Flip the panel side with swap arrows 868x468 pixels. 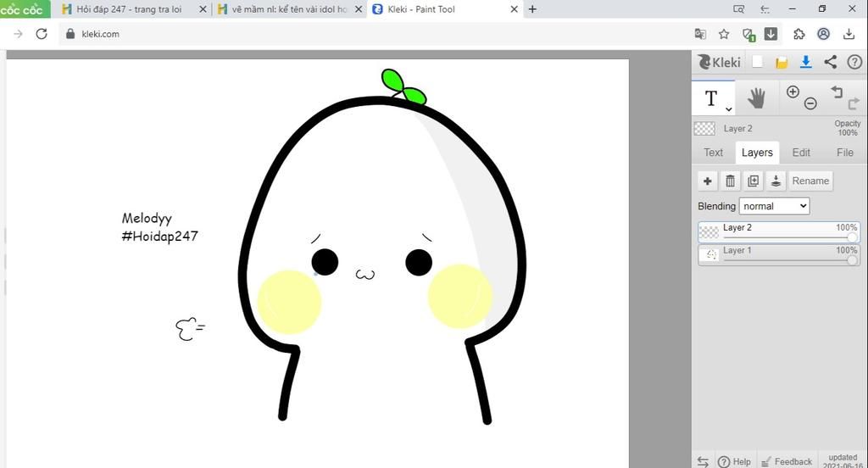click(x=703, y=461)
